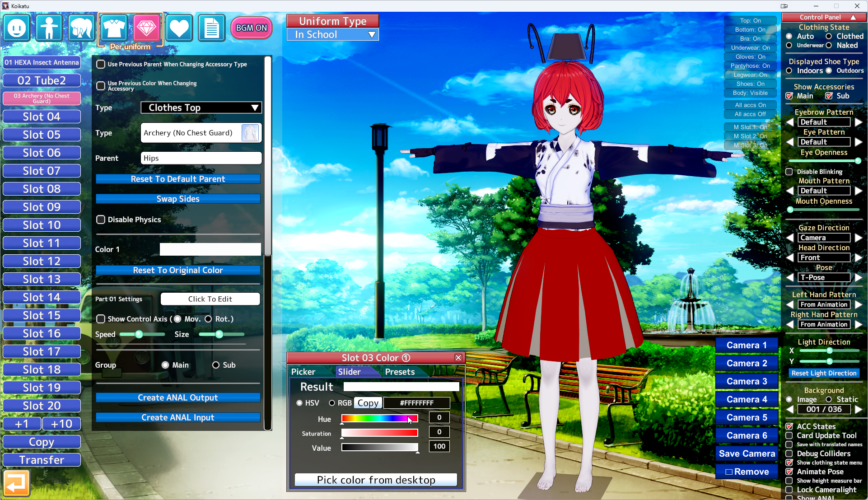868x500 pixels.
Task: Click Pick color from desktop
Action: [376, 480]
